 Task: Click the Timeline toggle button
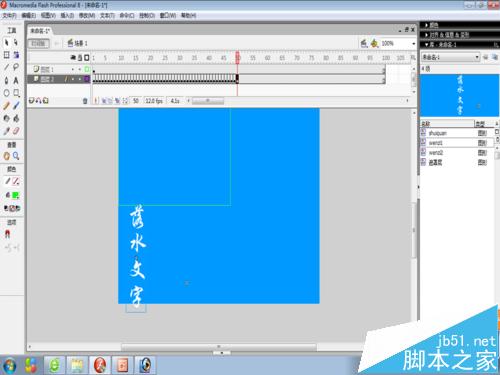tap(38, 43)
